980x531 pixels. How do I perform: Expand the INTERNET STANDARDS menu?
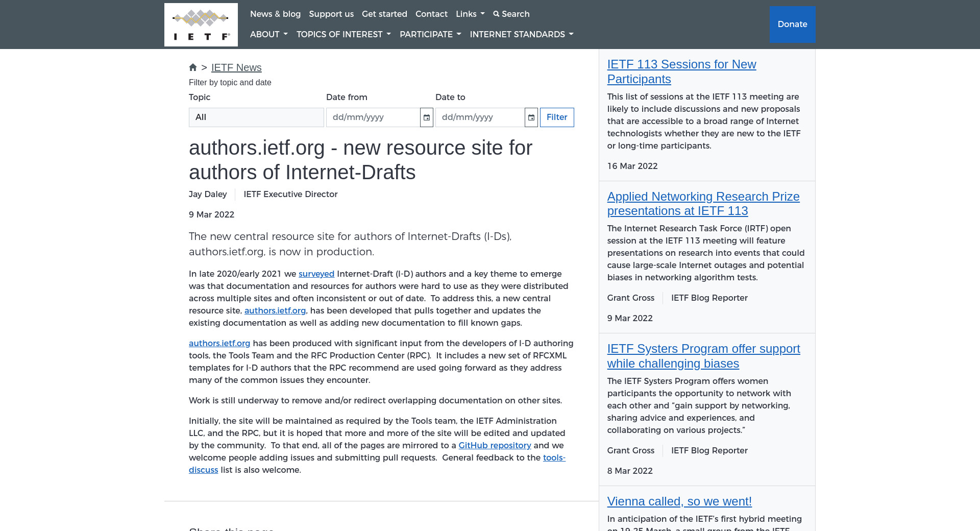521,34
